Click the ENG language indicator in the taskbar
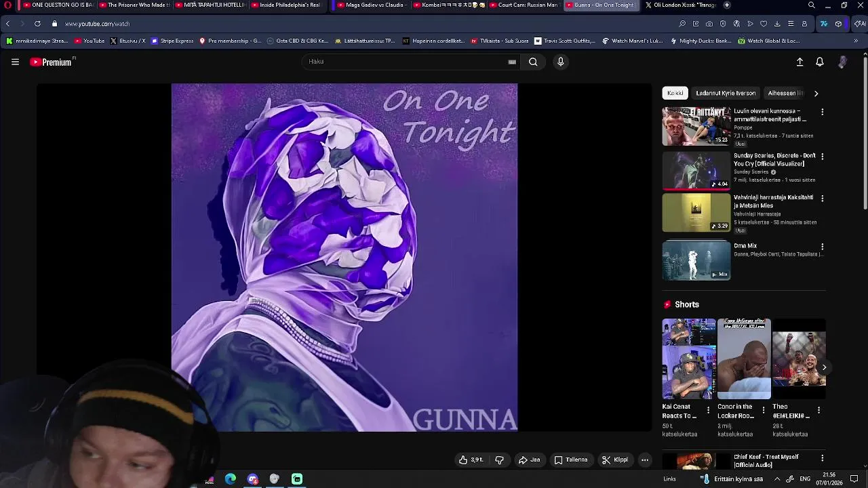 pyautogui.click(x=805, y=479)
